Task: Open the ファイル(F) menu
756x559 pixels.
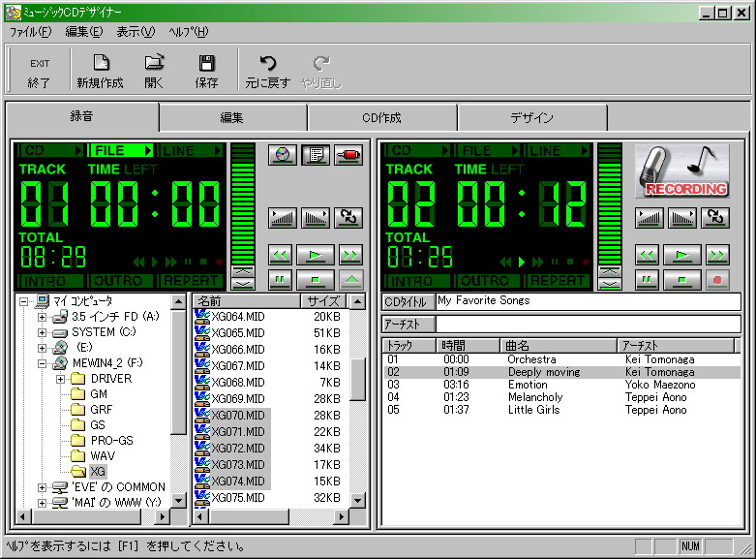Action: pyautogui.click(x=30, y=32)
